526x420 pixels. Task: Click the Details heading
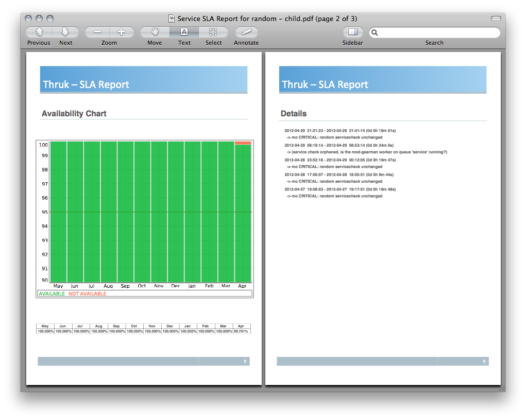coord(294,114)
